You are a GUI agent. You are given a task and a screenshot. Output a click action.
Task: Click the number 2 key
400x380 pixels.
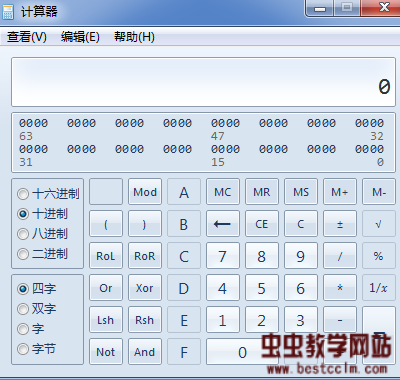click(262, 320)
